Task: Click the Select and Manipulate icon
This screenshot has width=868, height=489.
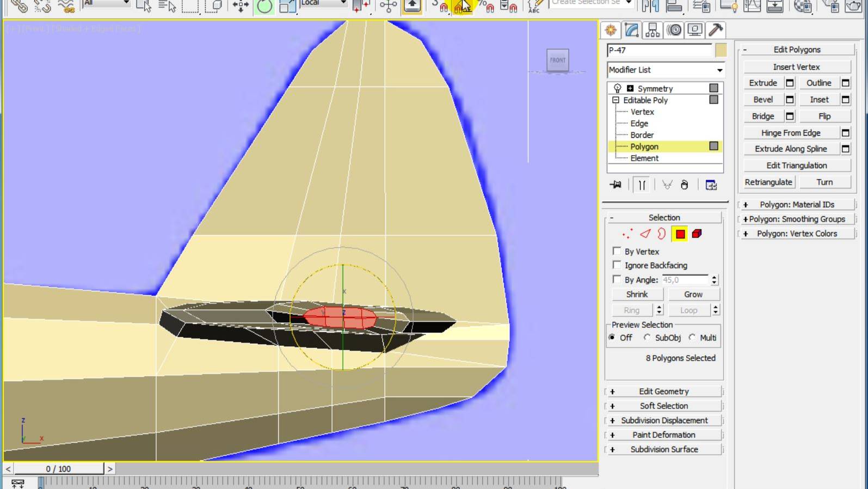Action: tap(388, 6)
